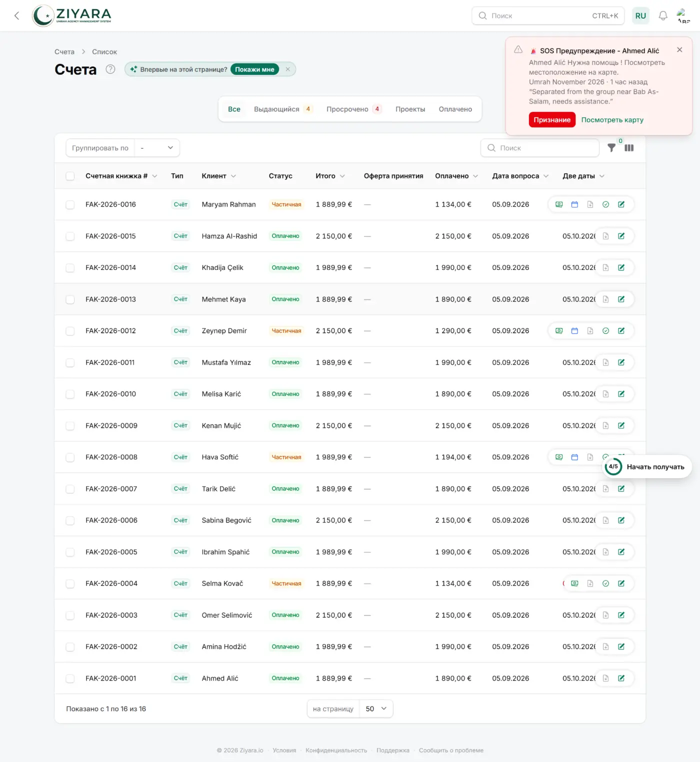Record payment for invoice FAK-2026-0012
The image size is (700, 762).
coord(559,330)
